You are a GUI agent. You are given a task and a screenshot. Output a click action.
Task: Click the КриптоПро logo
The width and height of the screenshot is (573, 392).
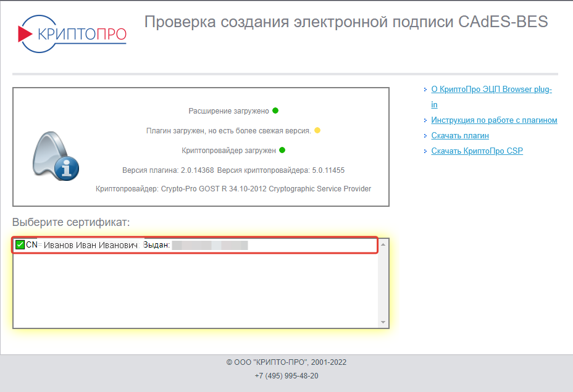(x=72, y=34)
